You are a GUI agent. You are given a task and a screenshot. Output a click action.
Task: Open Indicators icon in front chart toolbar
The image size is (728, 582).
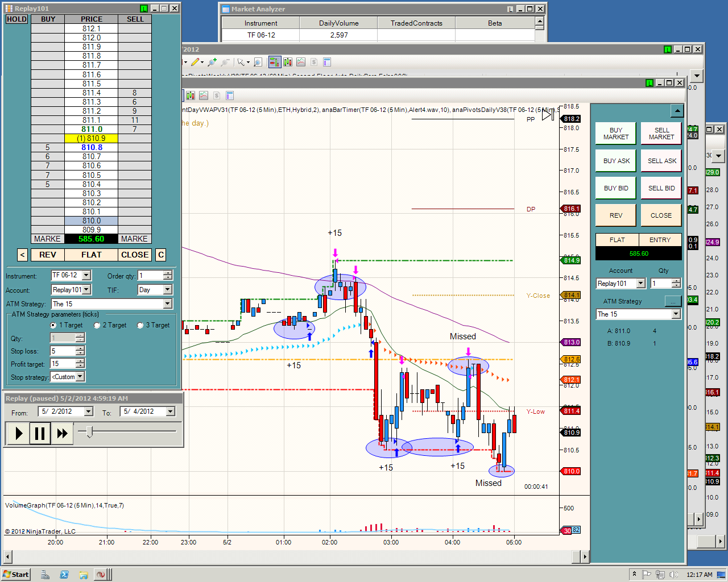coord(204,95)
